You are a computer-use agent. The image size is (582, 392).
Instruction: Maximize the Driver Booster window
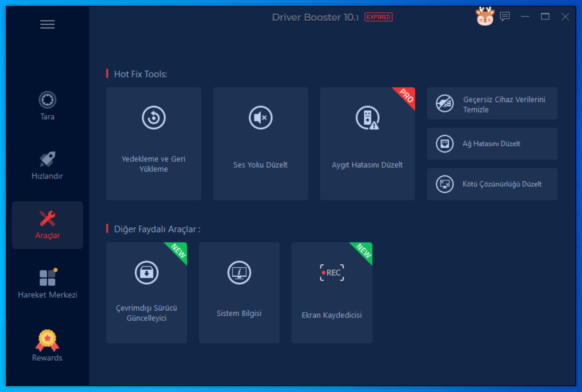[x=545, y=17]
